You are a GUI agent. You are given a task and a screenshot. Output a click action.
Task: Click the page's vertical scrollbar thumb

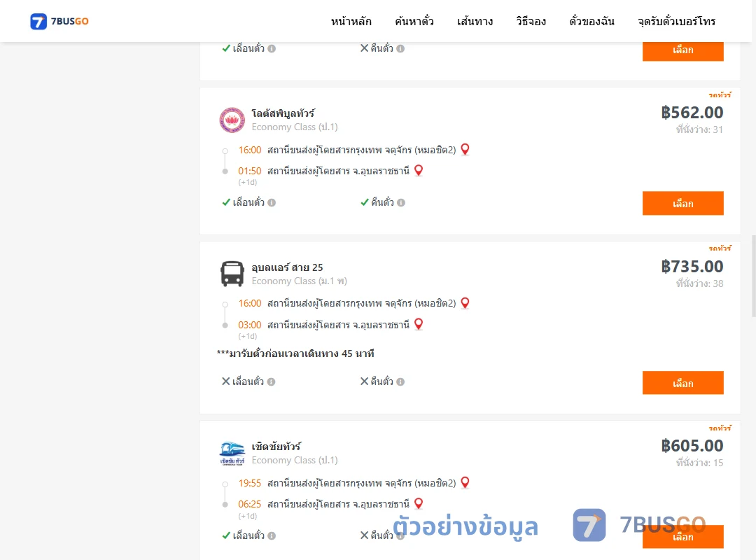pyautogui.click(x=754, y=276)
